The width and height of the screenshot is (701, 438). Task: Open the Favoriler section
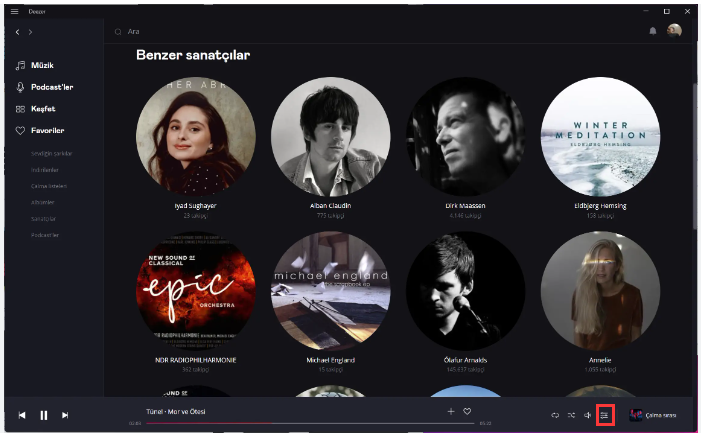[x=47, y=131]
